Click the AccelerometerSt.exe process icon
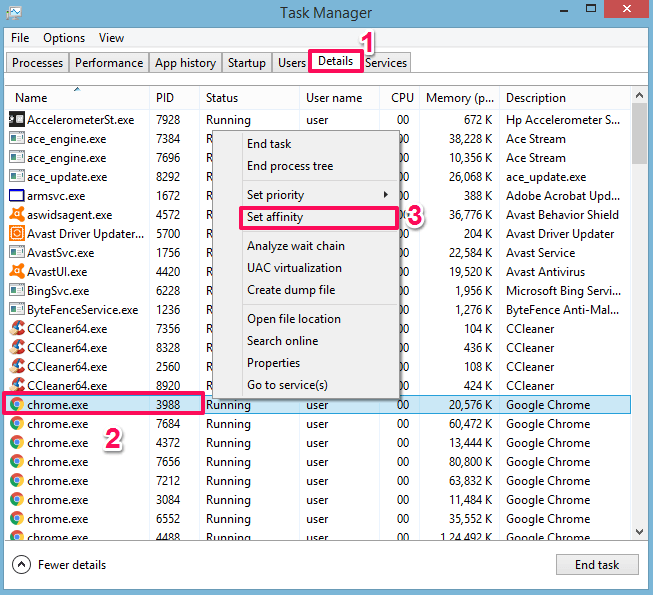 click(17, 119)
